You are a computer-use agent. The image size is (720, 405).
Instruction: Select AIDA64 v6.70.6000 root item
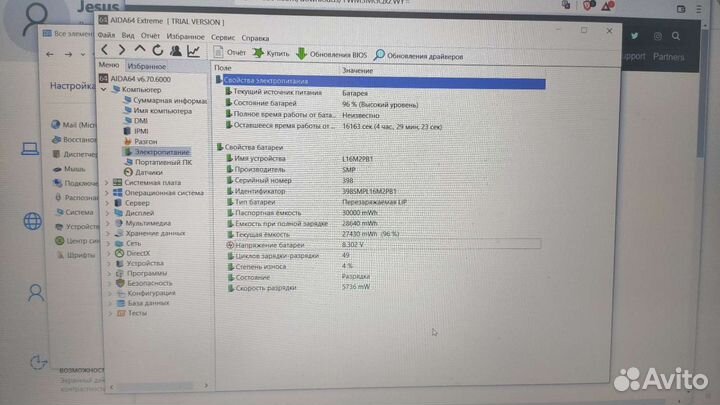point(135,79)
